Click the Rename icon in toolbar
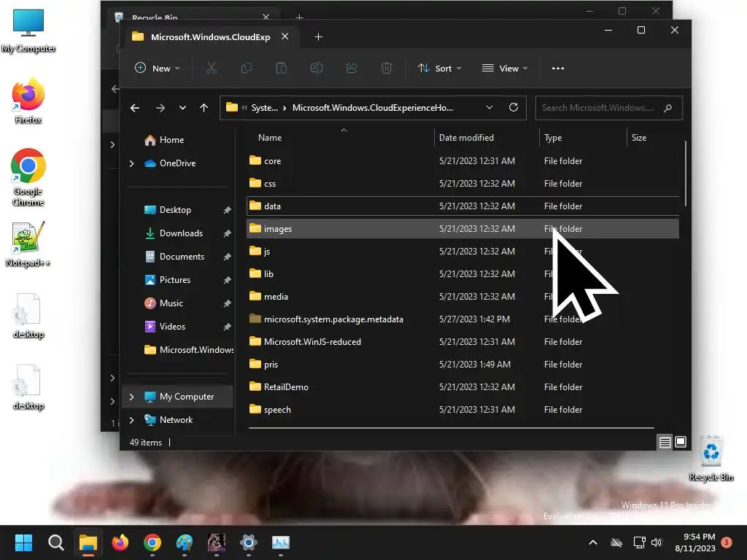The height and width of the screenshot is (560, 747). click(x=317, y=68)
